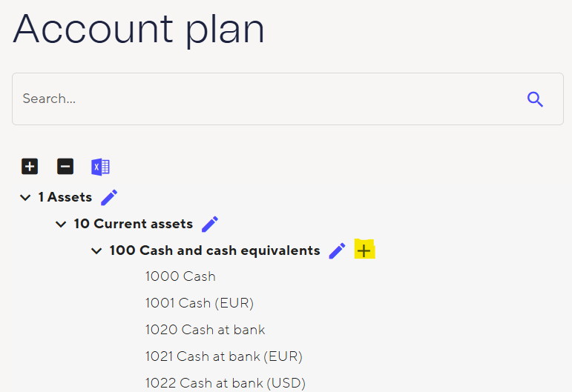This screenshot has width=572, height=392.
Task: Edit 100 Cash and cash equivalents
Action: [x=337, y=250]
